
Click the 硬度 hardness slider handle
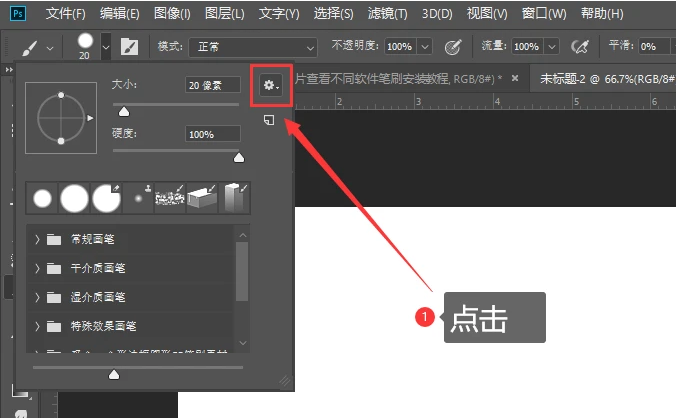point(238,158)
